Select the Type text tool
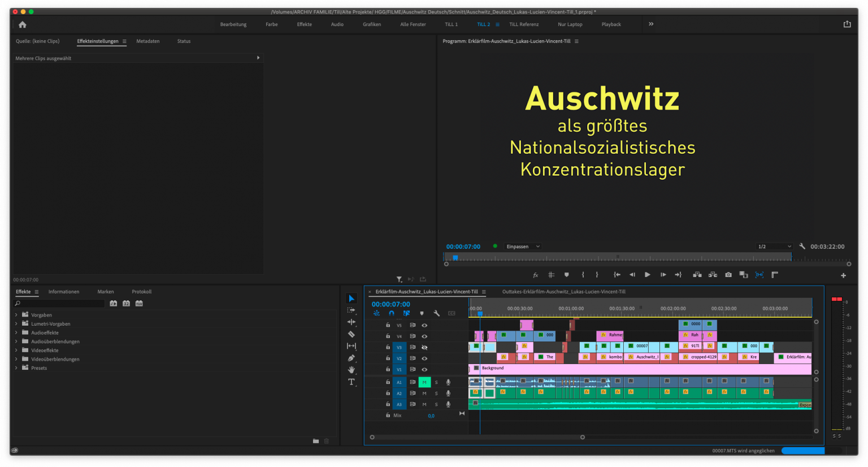Screen dimensions: 868x467 (351, 382)
